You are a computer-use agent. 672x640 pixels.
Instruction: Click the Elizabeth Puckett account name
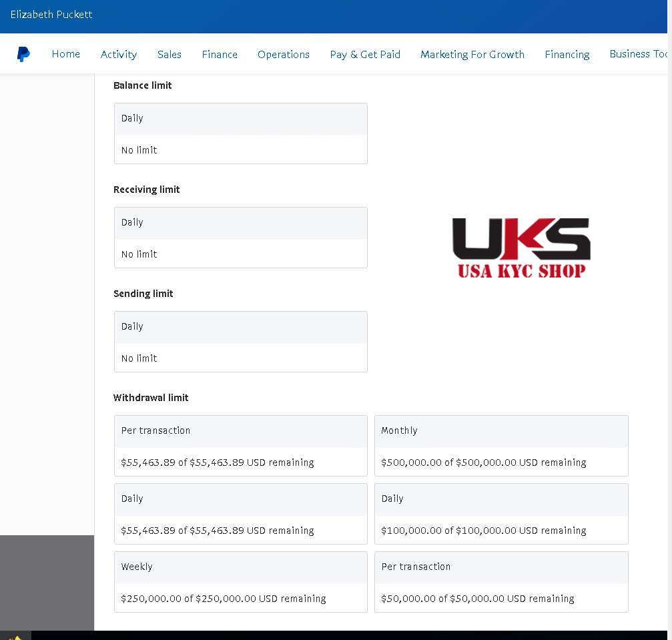coord(51,15)
